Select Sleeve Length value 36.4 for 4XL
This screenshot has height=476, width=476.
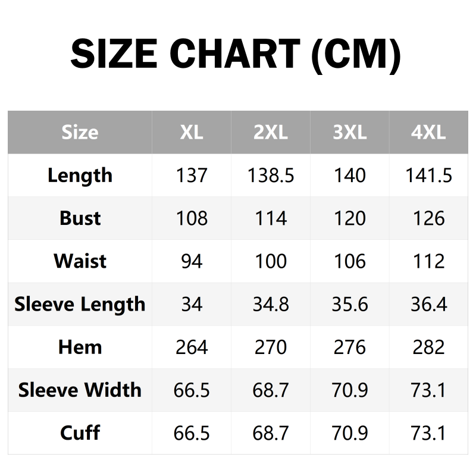tap(428, 304)
